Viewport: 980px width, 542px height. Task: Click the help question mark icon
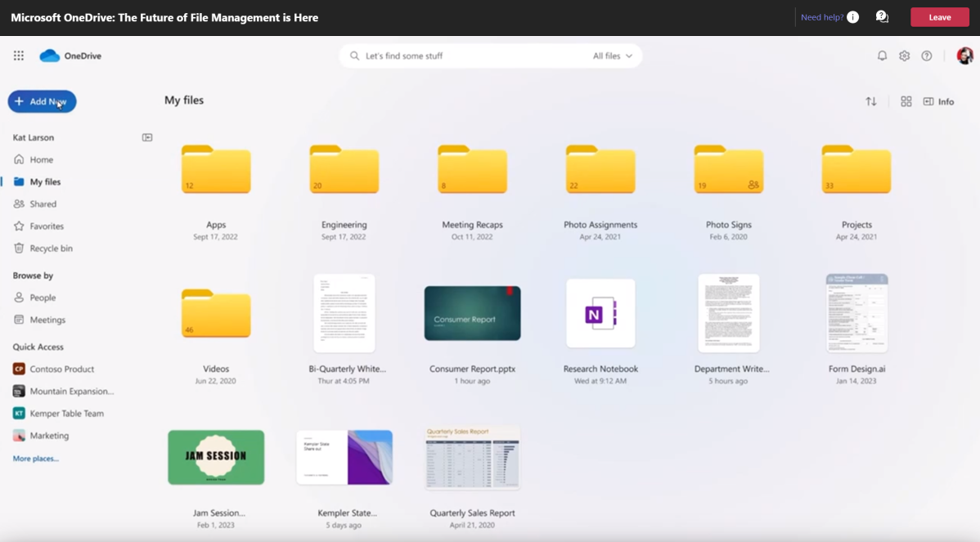[x=927, y=56]
